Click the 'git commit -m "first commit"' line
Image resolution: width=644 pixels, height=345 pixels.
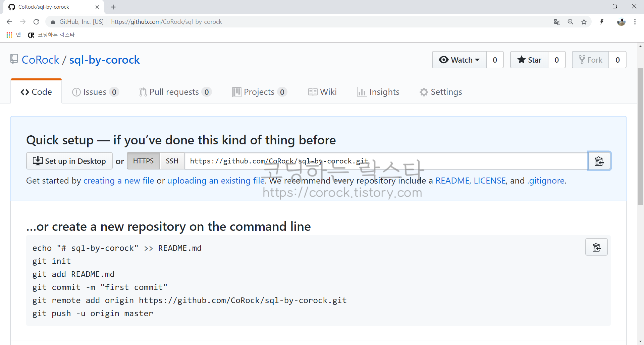click(x=100, y=287)
